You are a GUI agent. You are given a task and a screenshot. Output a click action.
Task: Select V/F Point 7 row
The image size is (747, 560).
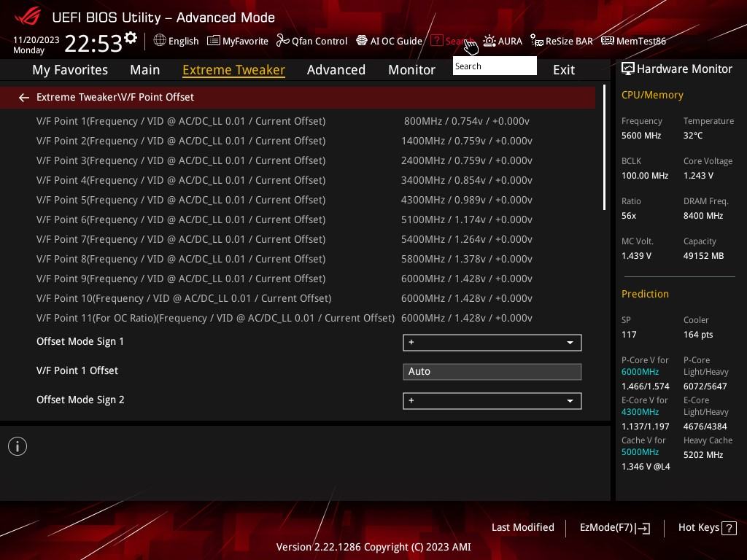[298, 239]
